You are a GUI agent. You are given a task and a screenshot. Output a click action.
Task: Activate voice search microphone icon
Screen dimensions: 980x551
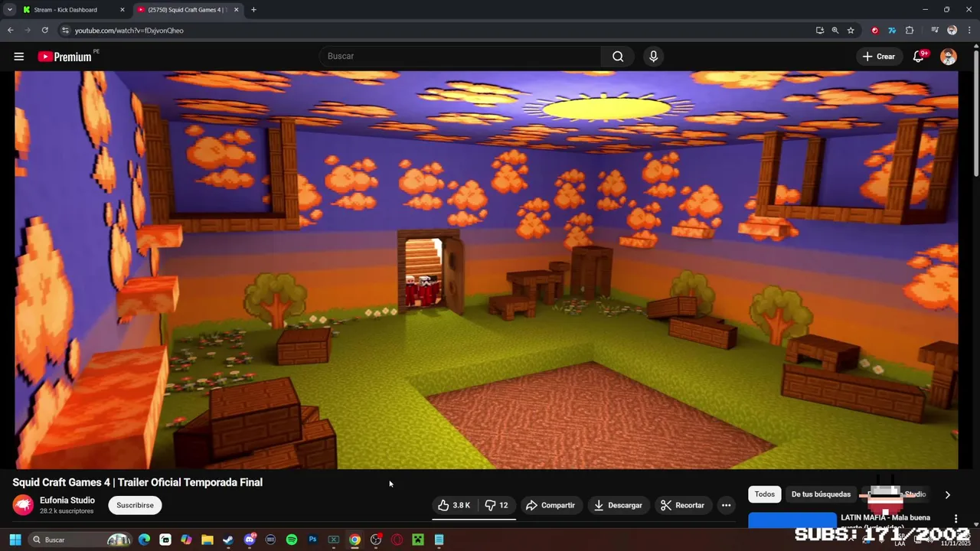pyautogui.click(x=653, y=57)
